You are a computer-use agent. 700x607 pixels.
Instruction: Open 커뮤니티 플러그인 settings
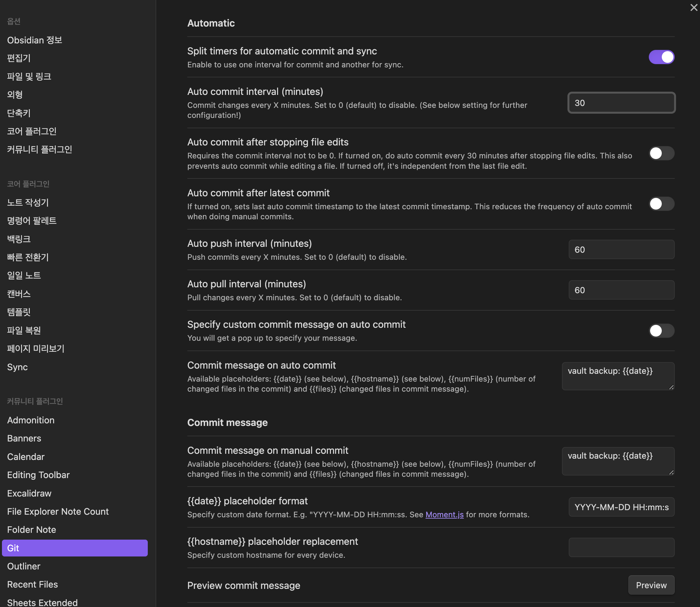point(40,149)
